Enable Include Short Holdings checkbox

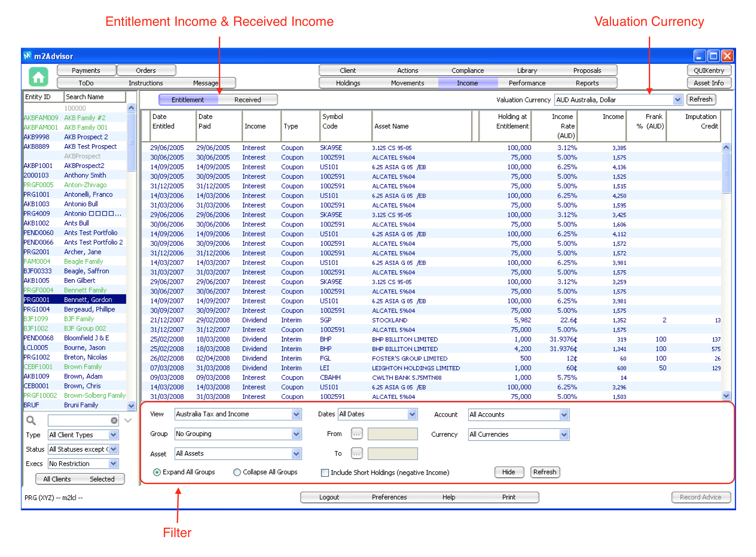coord(325,472)
